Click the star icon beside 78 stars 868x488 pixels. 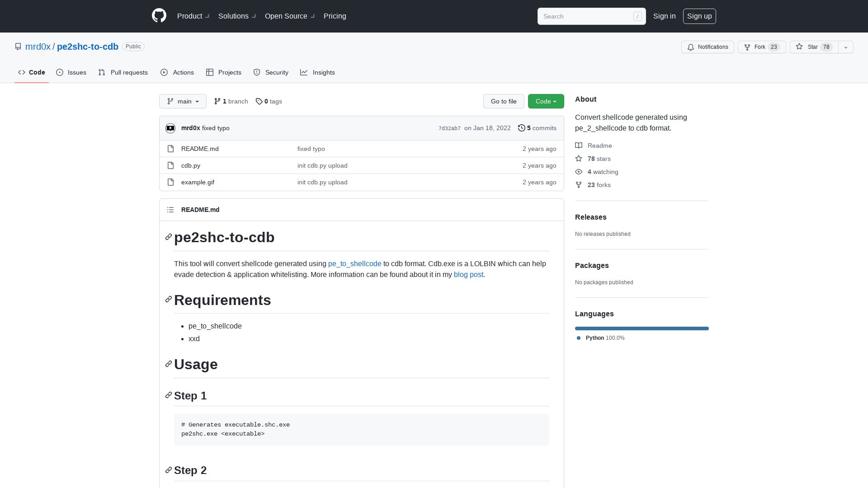click(579, 159)
